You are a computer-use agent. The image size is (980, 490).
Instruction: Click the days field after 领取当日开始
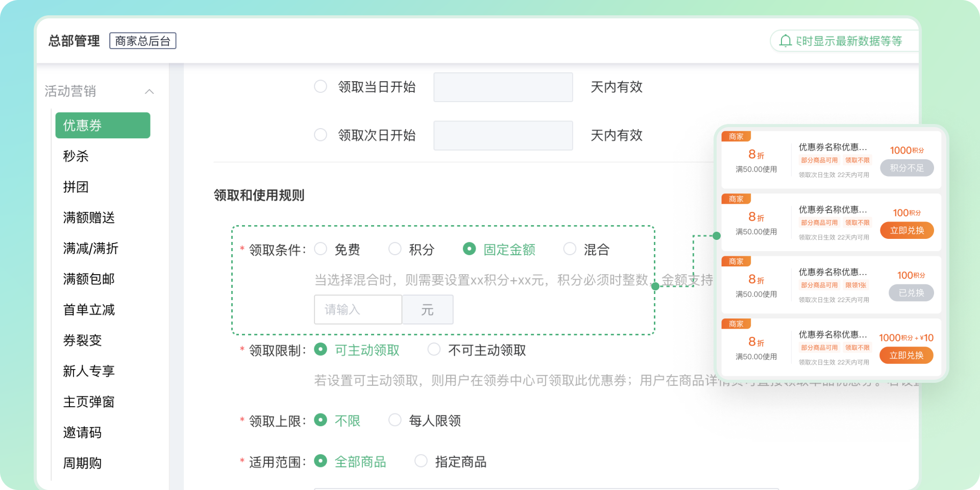[503, 87]
